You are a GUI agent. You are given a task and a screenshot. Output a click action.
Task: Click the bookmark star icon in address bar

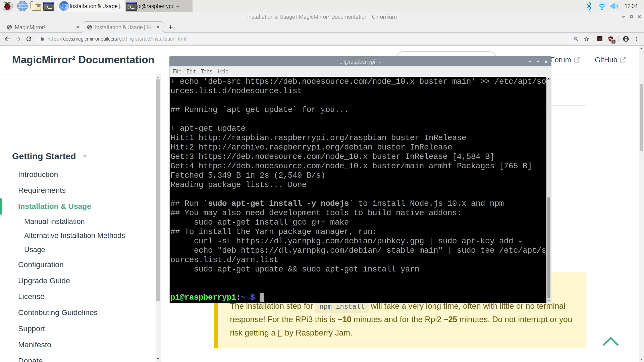point(587,39)
